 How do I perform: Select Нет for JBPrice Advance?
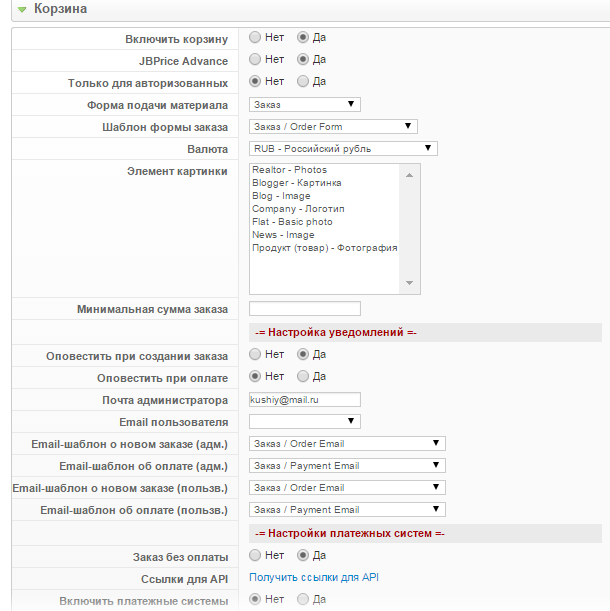pyautogui.click(x=255, y=60)
